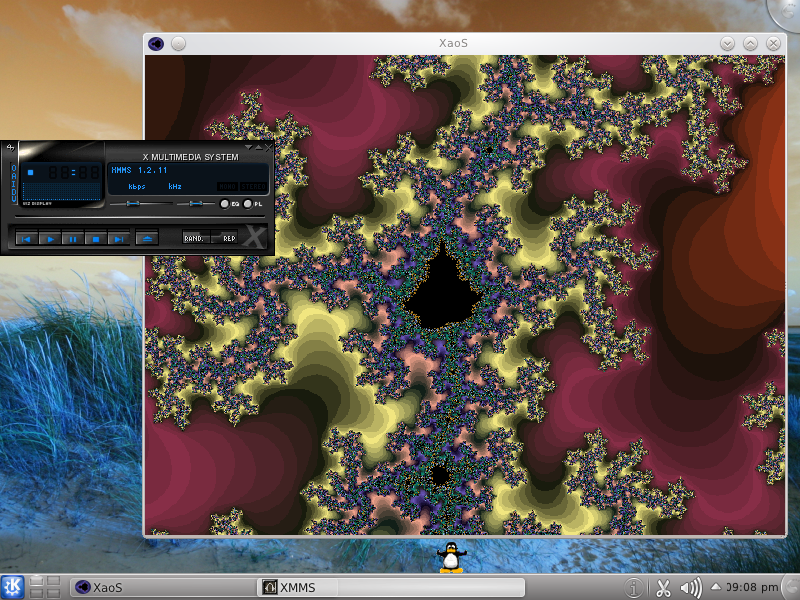
Task: Enable shuffle with the RAND. button
Action: [196, 238]
